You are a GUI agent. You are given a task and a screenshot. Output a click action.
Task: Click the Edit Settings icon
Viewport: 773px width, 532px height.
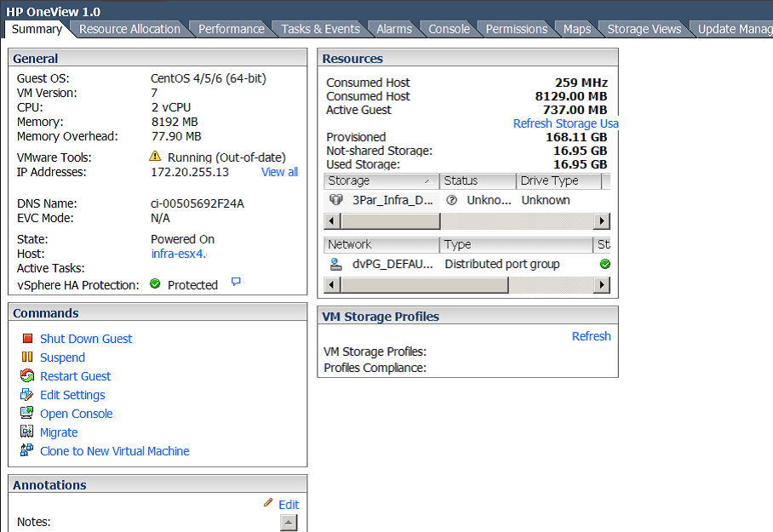click(27, 395)
